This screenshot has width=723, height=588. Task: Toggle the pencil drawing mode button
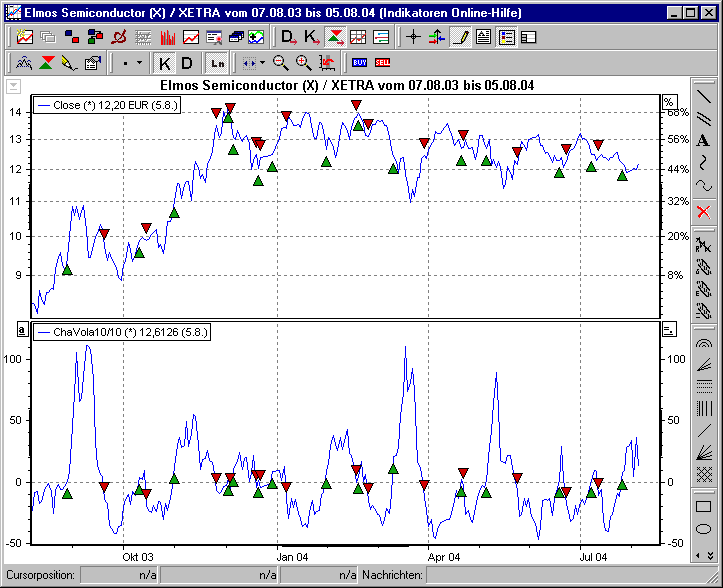pos(459,37)
